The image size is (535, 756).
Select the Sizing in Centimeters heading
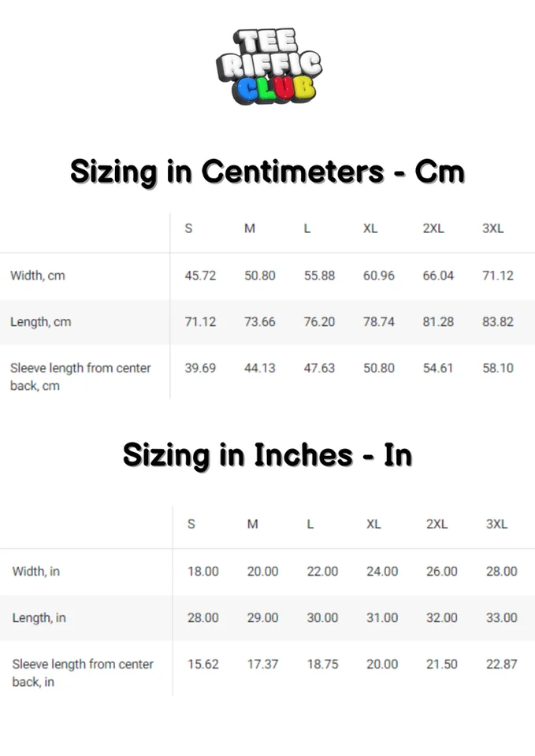point(267,172)
